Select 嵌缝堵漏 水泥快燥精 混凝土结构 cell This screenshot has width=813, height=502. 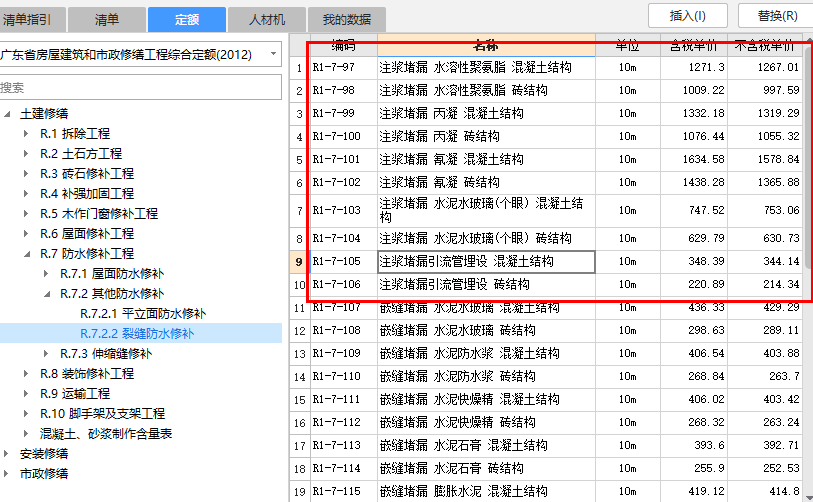pos(486,399)
